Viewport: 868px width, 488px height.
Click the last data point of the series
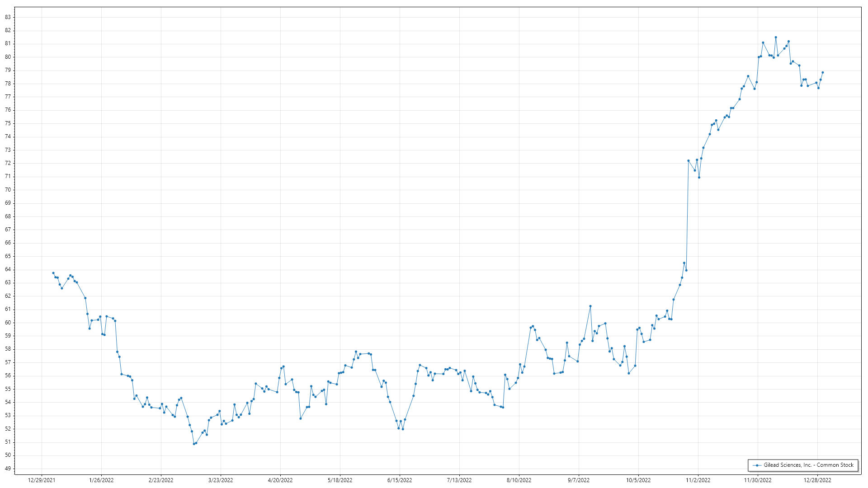(822, 72)
